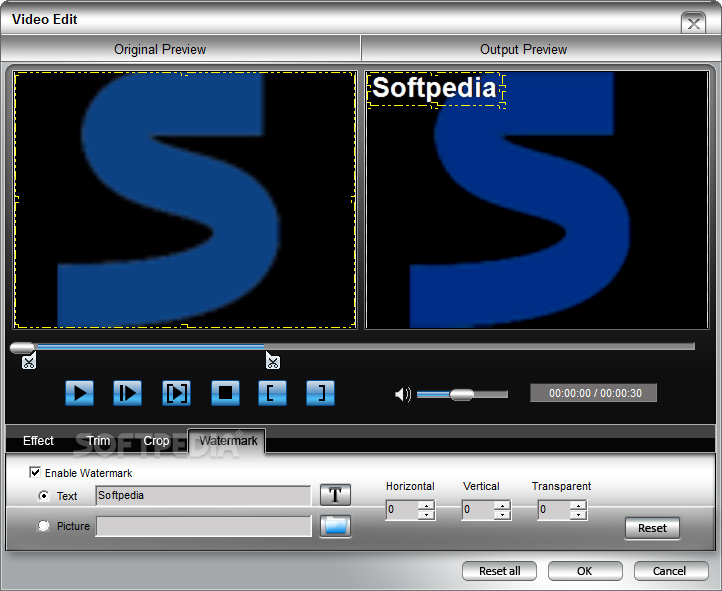Confirm with the OK button
Viewport: 722px width, 591px height.
[585, 571]
